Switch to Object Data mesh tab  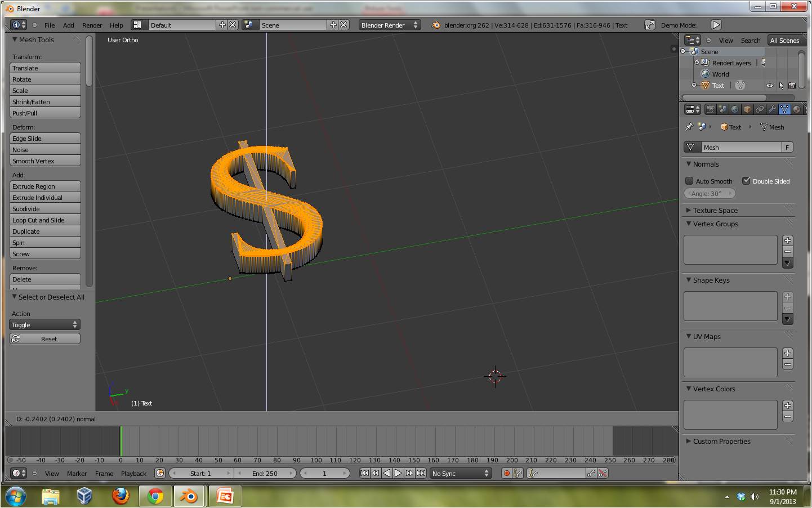[784, 109]
